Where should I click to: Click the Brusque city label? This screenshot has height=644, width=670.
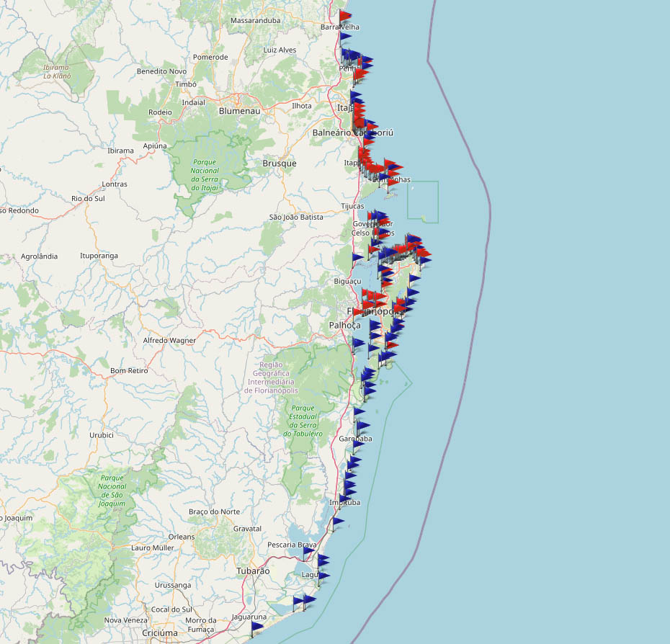(x=279, y=164)
